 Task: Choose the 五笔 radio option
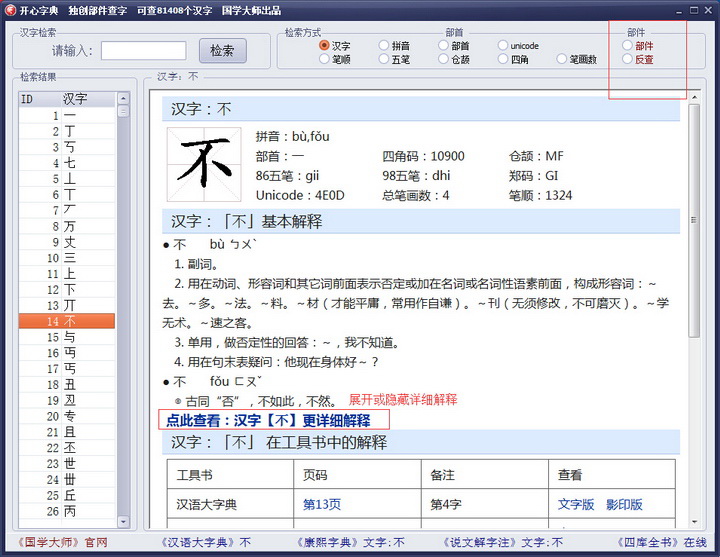384,60
